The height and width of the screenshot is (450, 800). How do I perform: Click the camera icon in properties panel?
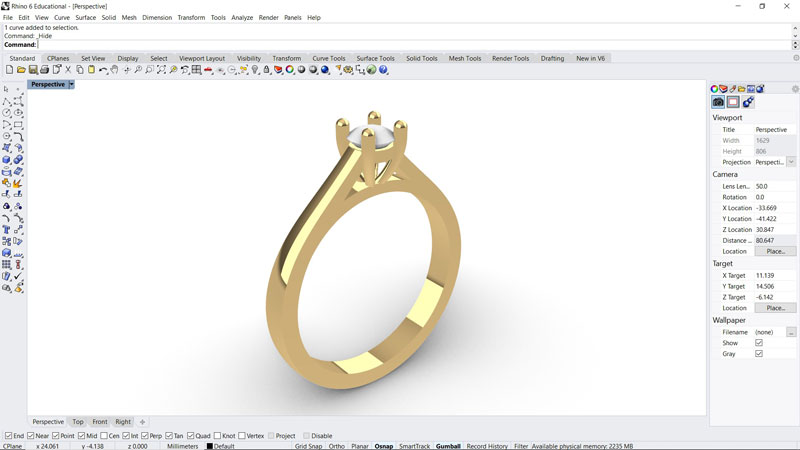[x=718, y=102]
